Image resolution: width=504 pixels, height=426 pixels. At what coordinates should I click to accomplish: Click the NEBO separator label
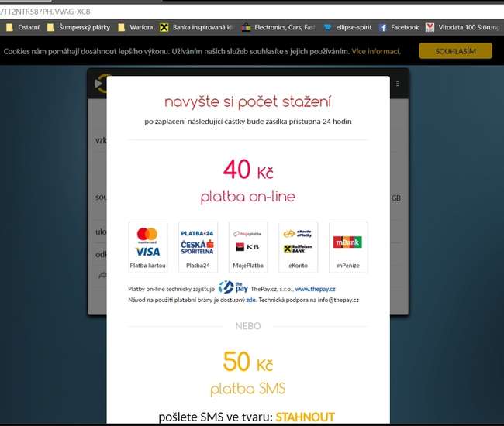(248, 326)
